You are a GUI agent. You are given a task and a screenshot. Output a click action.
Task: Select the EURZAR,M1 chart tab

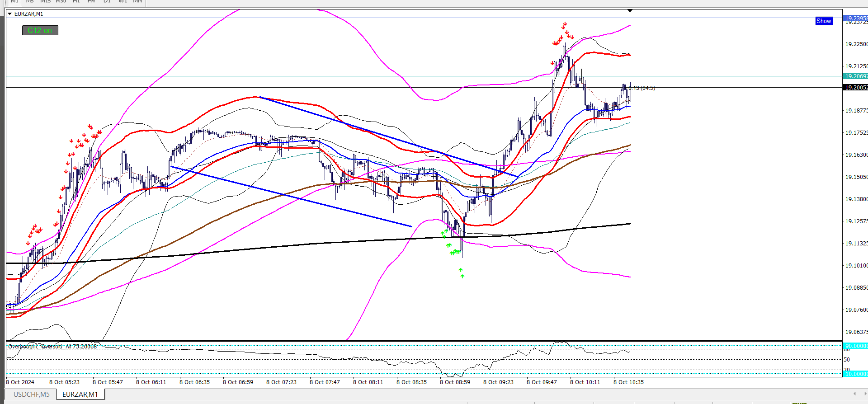tap(80, 395)
